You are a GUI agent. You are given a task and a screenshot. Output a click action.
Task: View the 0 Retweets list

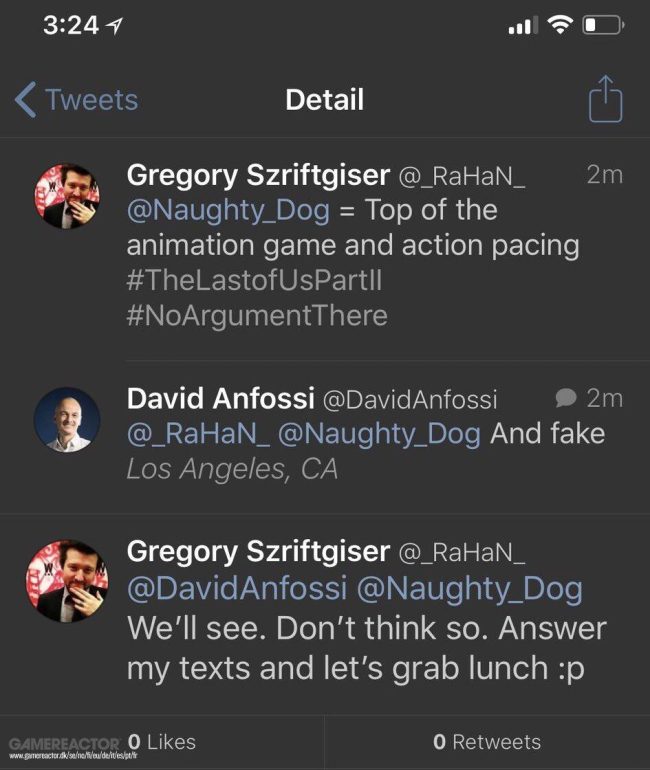487,742
